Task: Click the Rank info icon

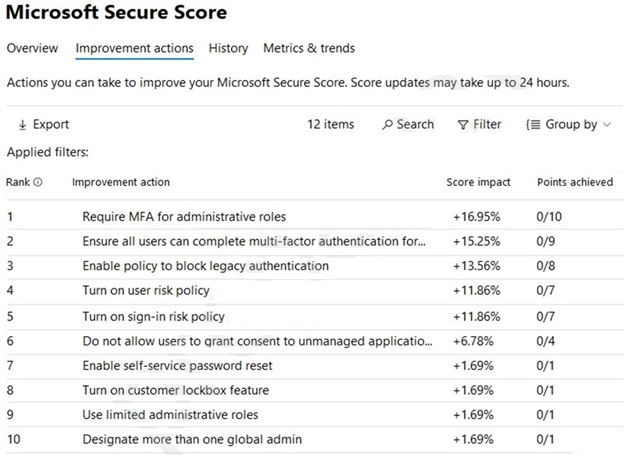Action: (x=38, y=182)
